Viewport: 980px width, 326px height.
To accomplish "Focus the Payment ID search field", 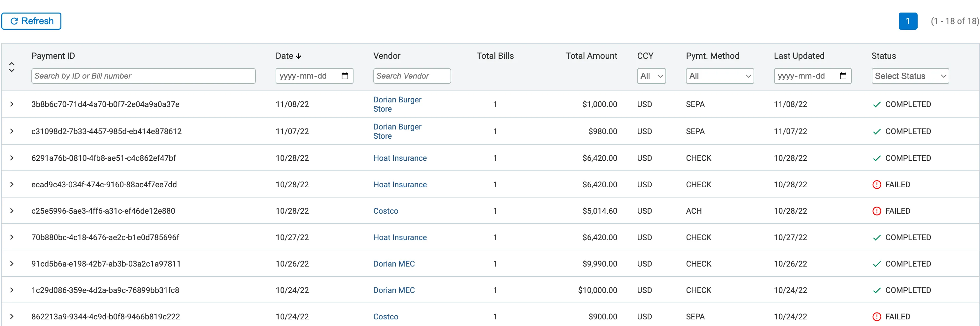I will pyautogui.click(x=144, y=76).
